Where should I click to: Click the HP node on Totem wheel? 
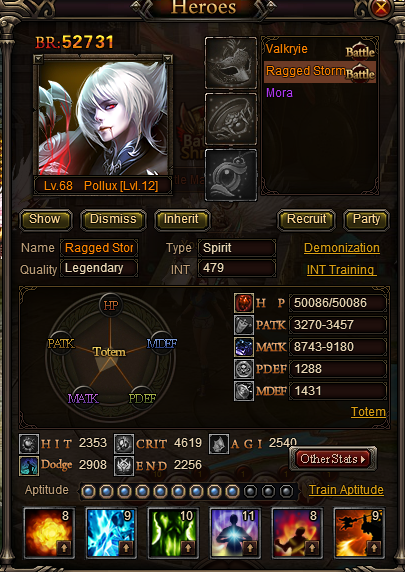click(x=111, y=305)
